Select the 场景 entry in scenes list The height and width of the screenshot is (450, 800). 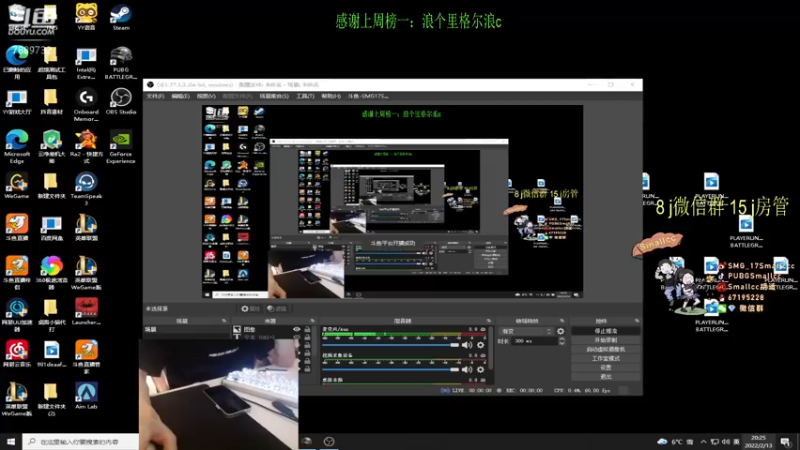tap(186, 330)
